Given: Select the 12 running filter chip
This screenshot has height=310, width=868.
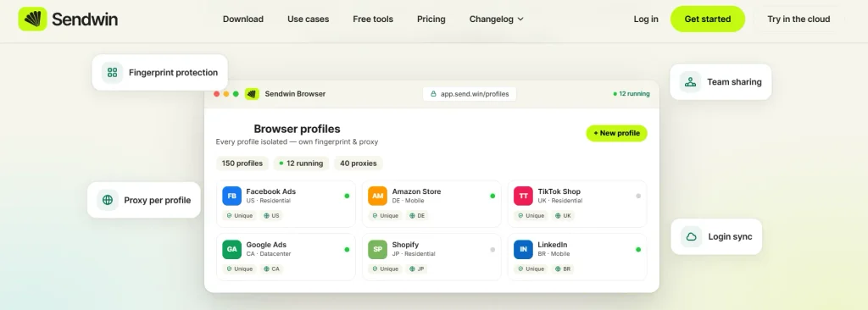Looking at the screenshot, I should 301,163.
